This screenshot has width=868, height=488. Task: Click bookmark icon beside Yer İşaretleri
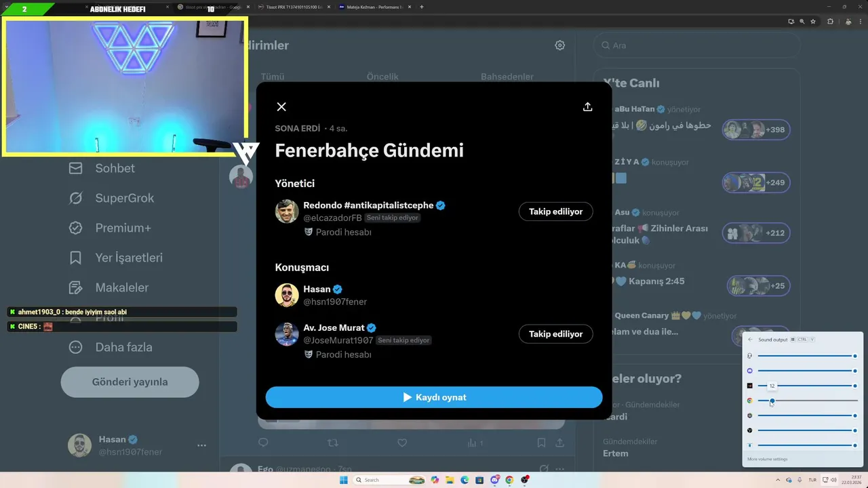coord(76,258)
